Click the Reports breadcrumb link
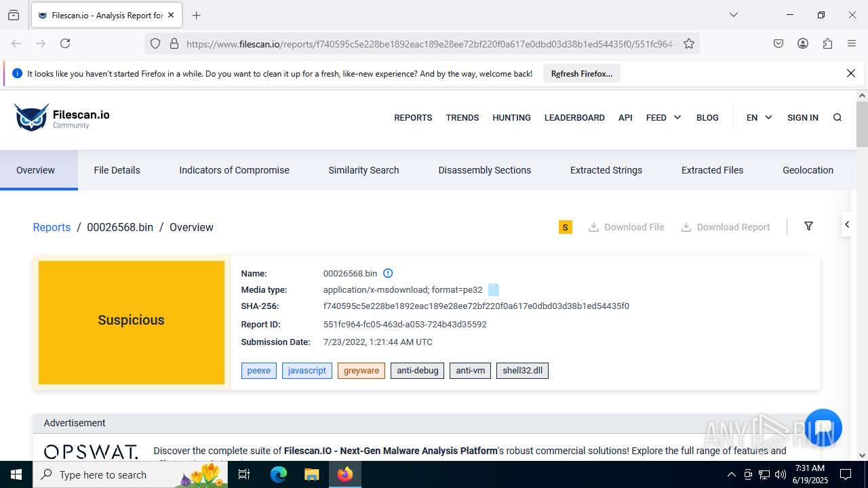868x488 pixels. 52,227
